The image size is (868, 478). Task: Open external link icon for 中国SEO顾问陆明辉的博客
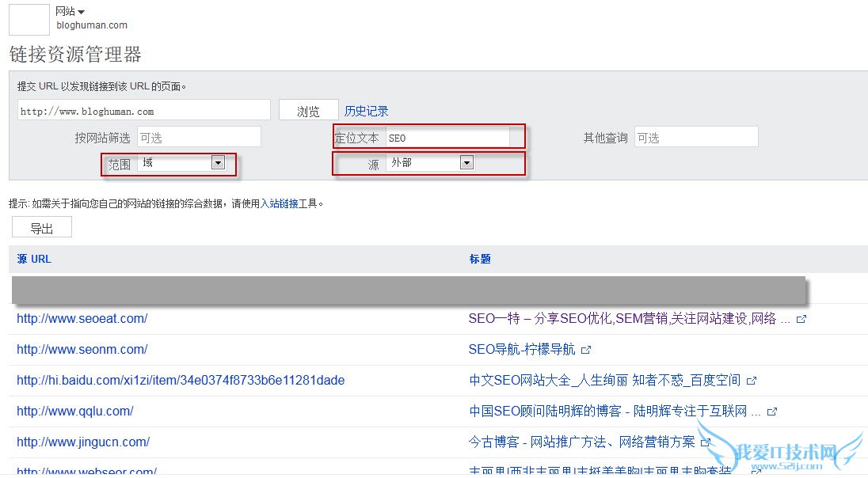tap(772, 412)
